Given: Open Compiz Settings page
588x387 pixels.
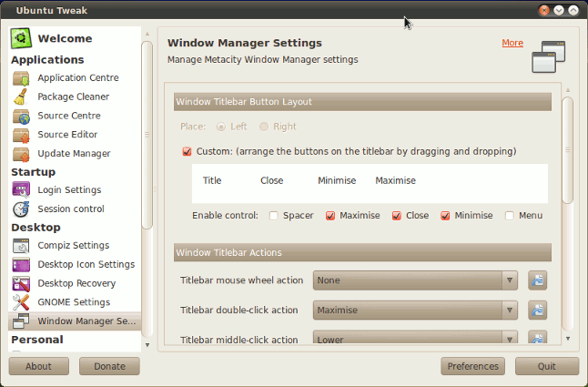Looking at the screenshot, I should point(75,246).
